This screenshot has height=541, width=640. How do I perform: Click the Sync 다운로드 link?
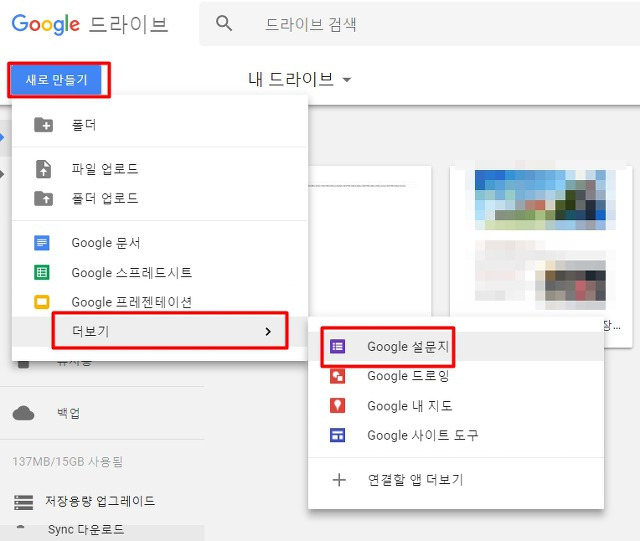(86, 530)
